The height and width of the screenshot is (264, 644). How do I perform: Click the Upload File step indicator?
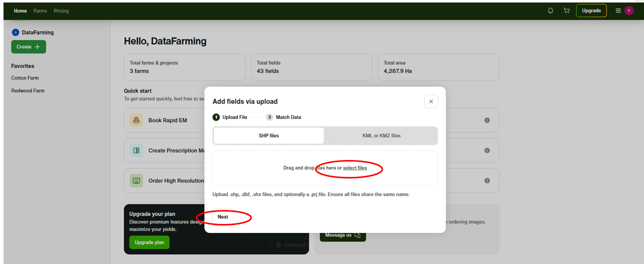point(230,117)
